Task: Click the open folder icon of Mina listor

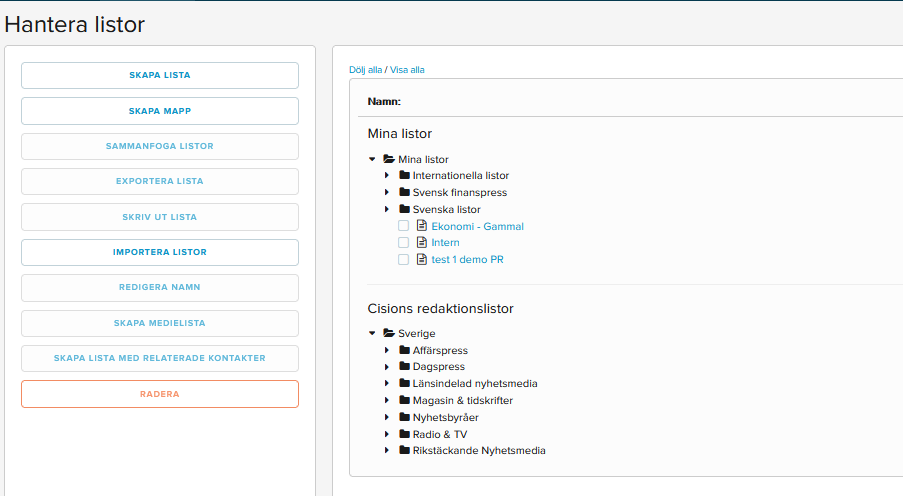Action: [389, 159]
